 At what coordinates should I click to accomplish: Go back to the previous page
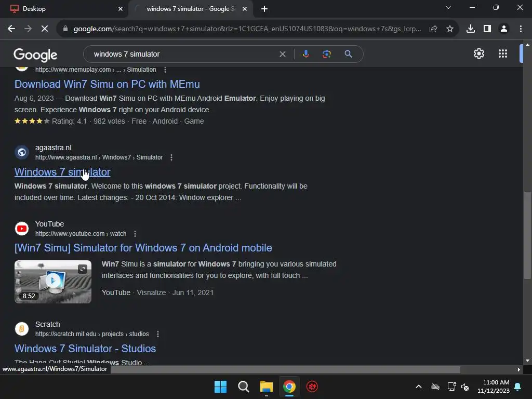pos(11,29)
